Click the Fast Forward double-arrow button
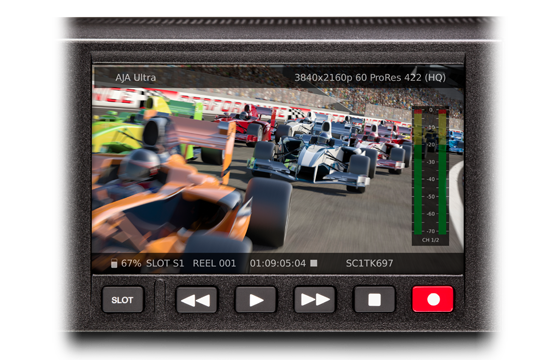Viewport: 545px width, 360px height. (315, 299)
